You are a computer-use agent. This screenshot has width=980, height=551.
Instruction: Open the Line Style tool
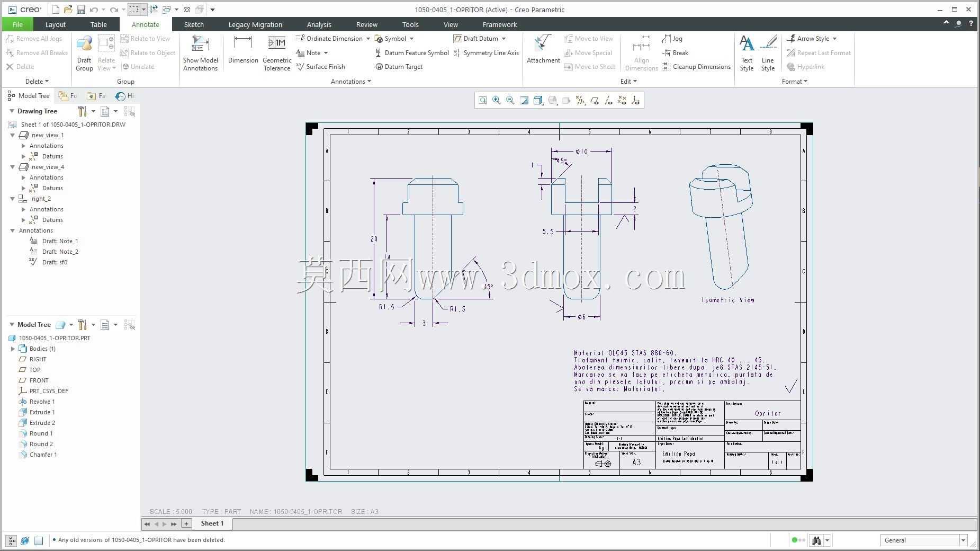(768, 54)
